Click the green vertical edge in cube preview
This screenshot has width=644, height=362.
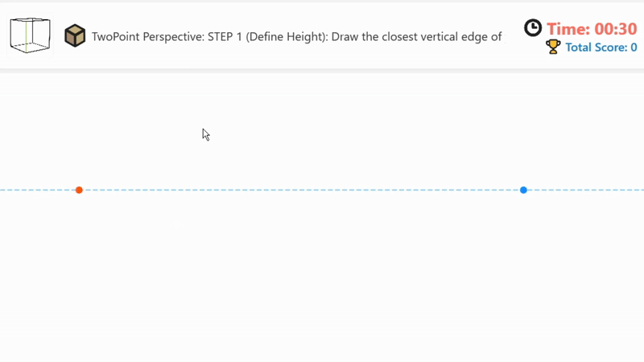coord(27,37)
